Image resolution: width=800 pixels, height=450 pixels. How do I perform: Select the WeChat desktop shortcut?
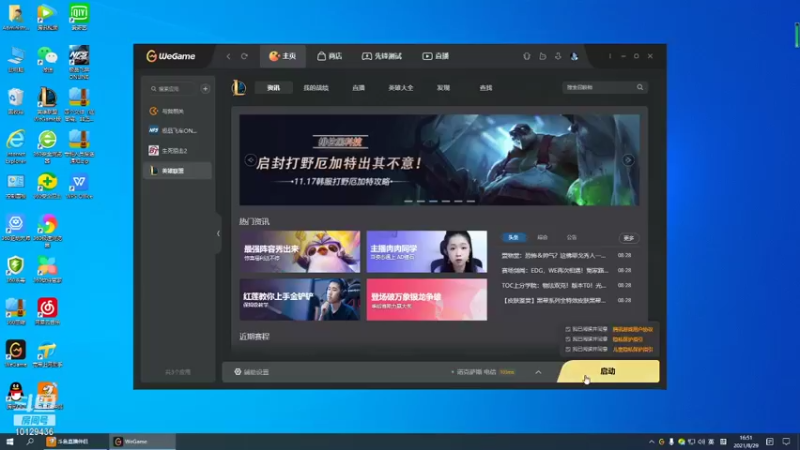click(47, 59)
